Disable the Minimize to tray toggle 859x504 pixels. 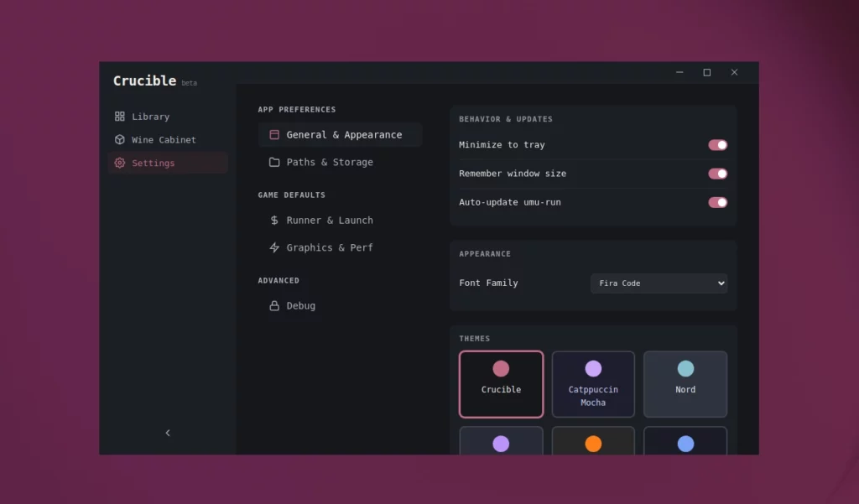coord(717,145)
